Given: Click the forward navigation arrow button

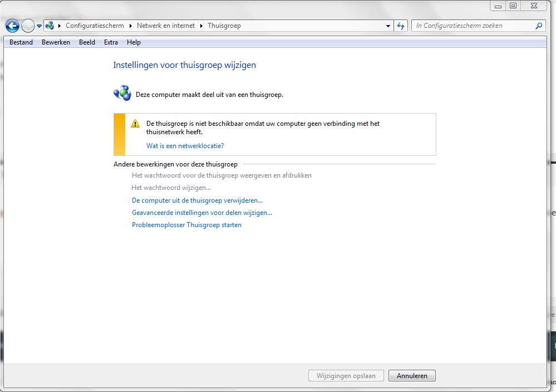Looking at the screenshot, I should (x=28, y=26).
